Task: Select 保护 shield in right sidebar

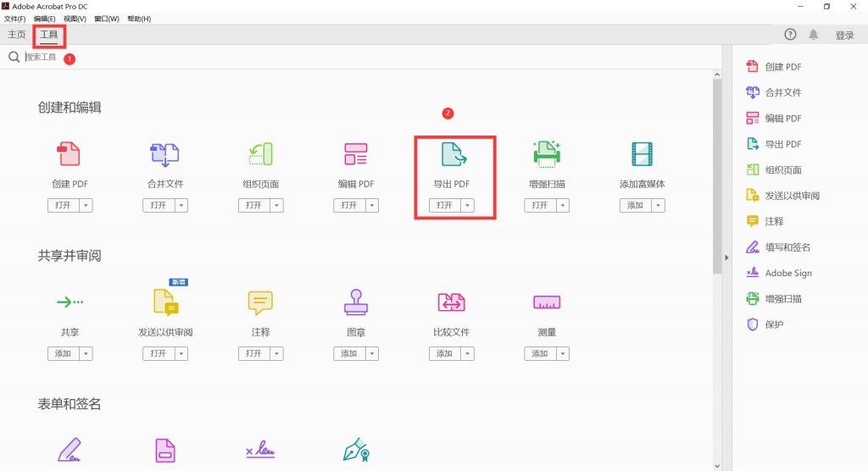Action: 765,324
